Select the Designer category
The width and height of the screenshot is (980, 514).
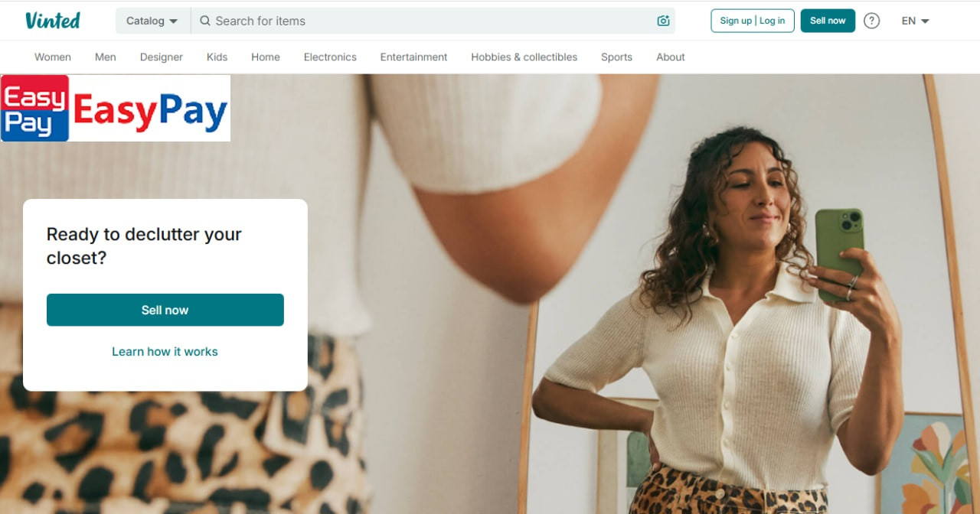coord(162,57)
